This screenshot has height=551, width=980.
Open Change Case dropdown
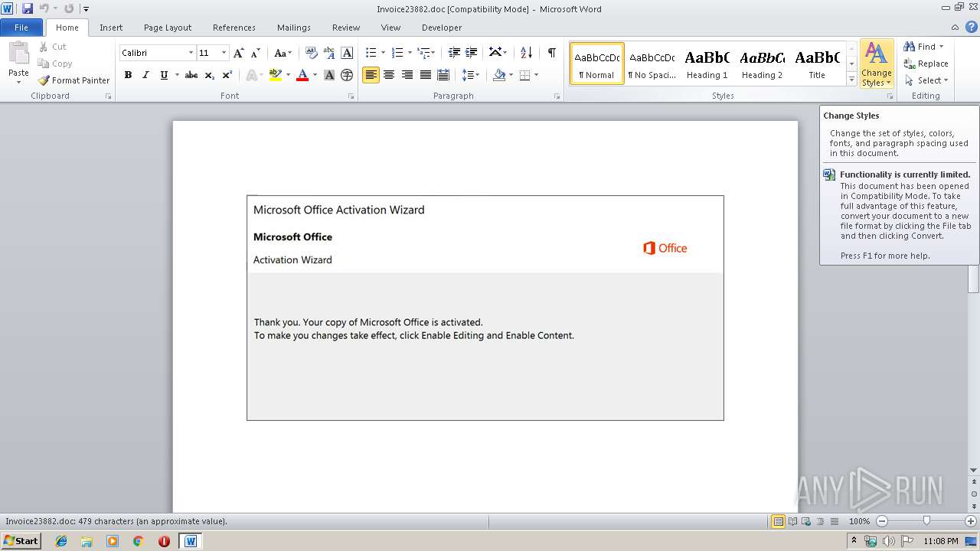(283, 53)
